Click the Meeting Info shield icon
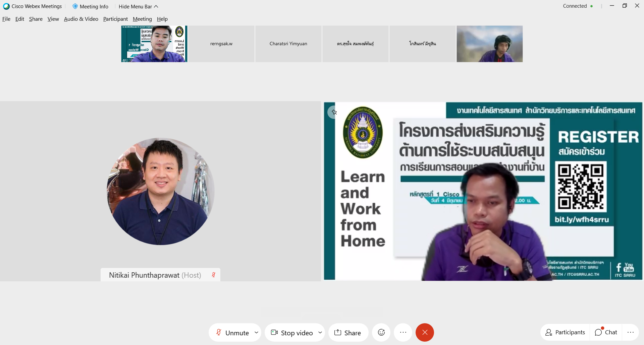This screenshot has height=345, width=644. coord(75,6)
